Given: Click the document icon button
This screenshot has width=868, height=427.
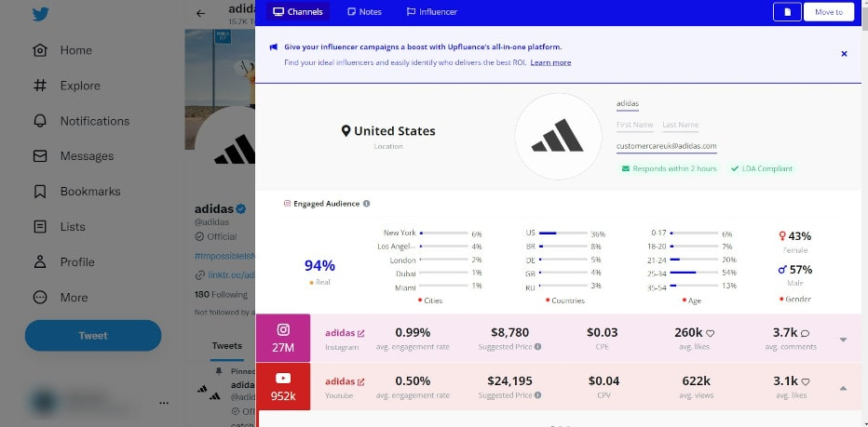Looking at the screenshot, I should point(787,11).
